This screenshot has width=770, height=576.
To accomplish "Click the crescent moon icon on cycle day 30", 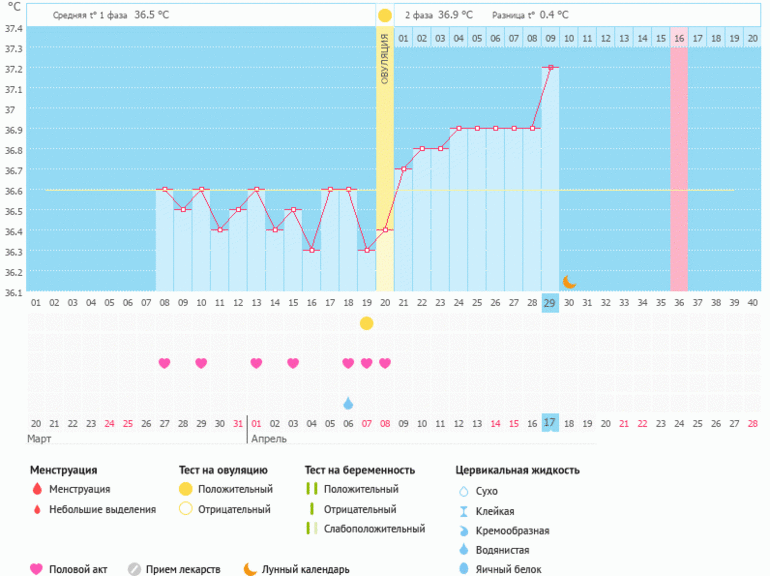I will (x=569, y=282).
